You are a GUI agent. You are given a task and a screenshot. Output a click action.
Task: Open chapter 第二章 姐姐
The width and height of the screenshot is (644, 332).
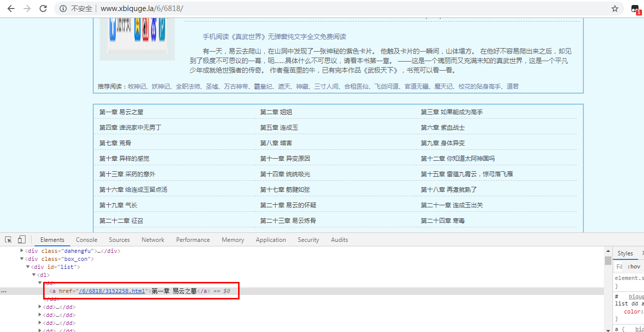pos(276,112)
